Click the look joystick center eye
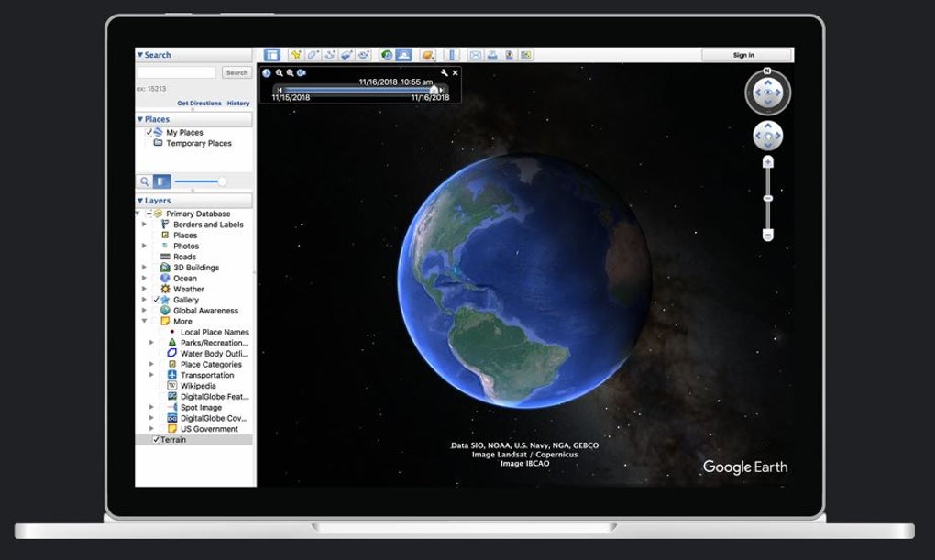 768,93
